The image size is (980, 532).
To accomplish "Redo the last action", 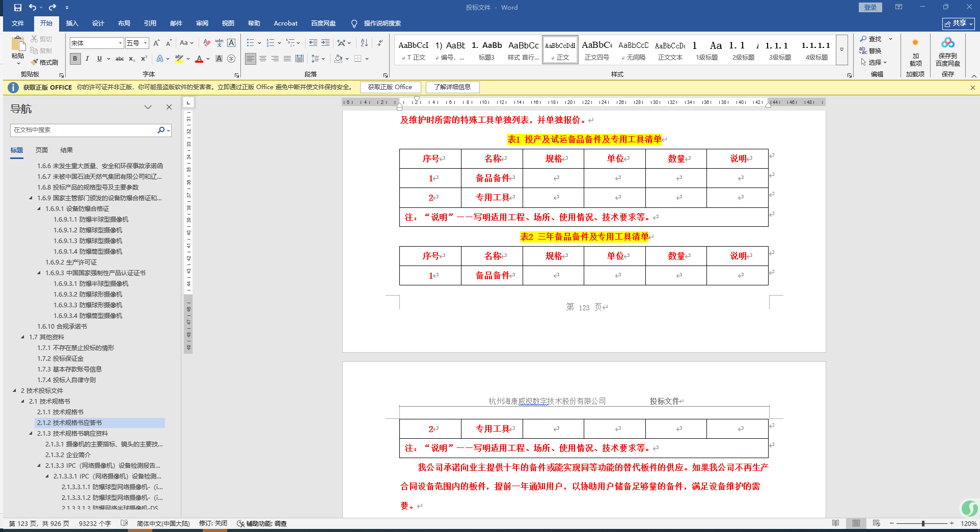I will 52,8.
